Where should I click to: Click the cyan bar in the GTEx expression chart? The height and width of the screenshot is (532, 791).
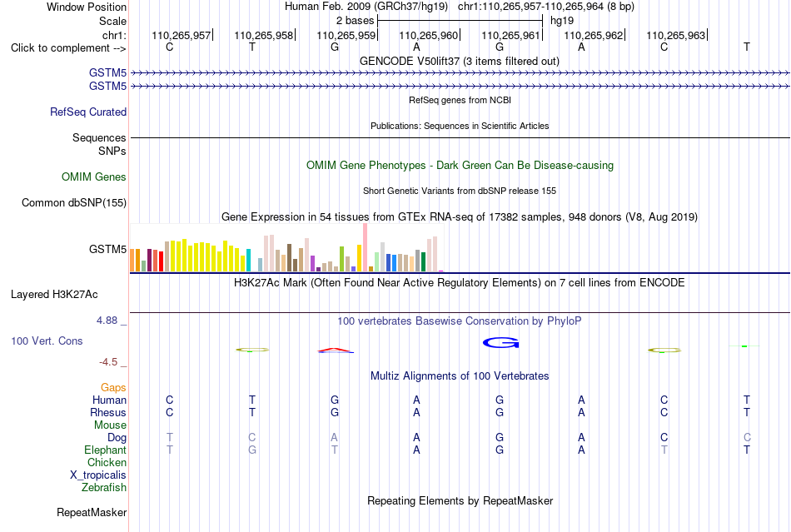point(248,261)
